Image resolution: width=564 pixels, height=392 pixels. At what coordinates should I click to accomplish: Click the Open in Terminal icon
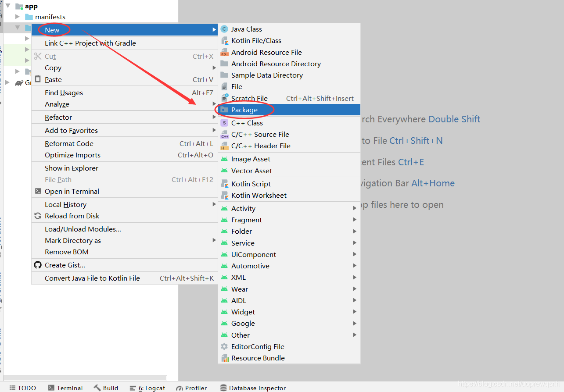click(38, 192)
